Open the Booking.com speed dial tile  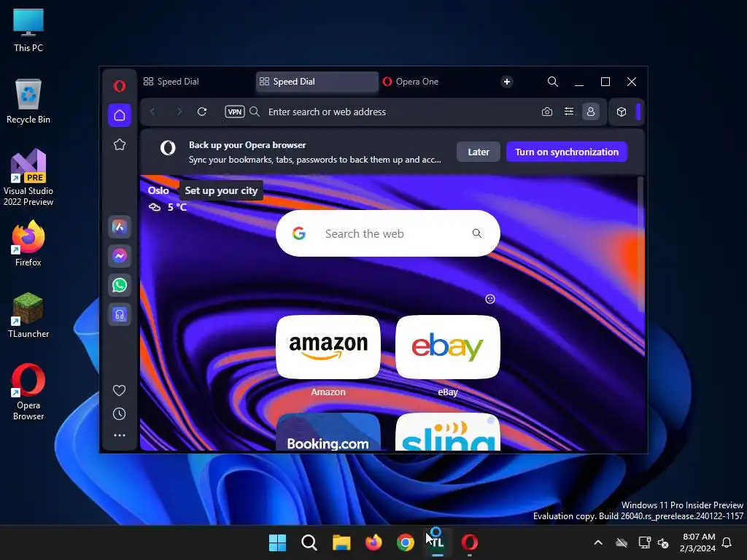point(328,432)
